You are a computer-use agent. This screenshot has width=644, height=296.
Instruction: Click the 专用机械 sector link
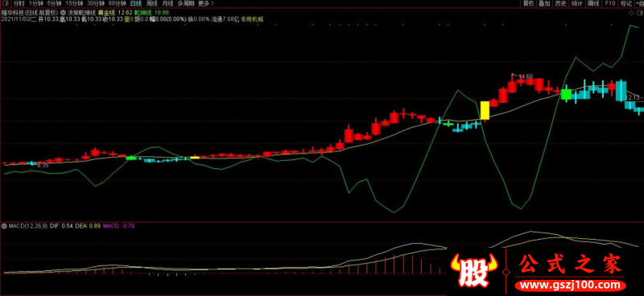coord(252,18)
